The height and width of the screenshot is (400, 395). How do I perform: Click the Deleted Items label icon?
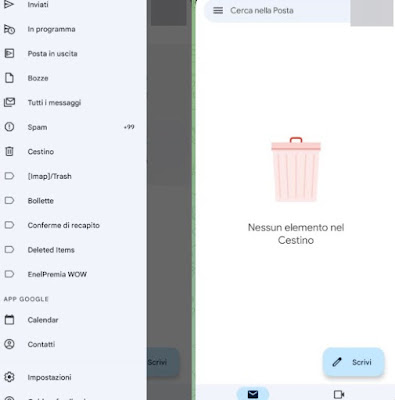coord(9,250)
